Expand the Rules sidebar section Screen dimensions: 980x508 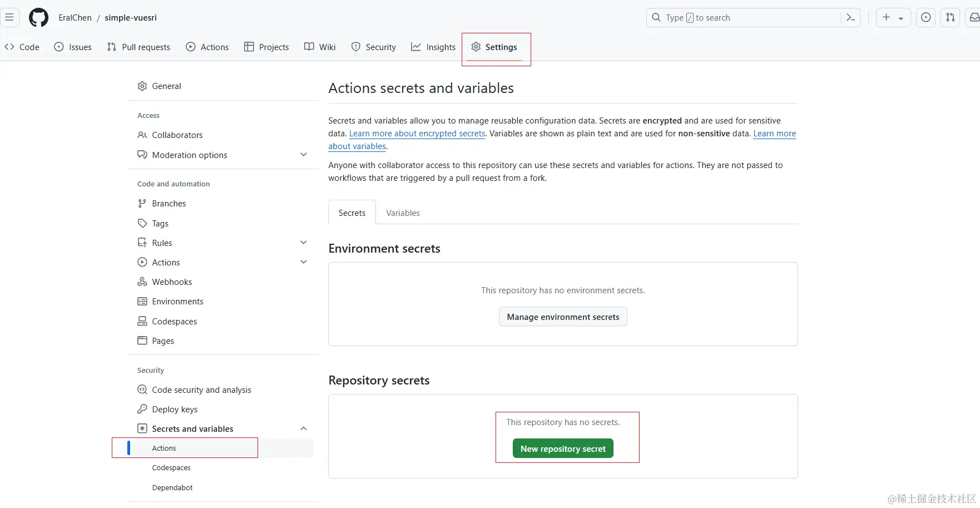pos(303,243)
